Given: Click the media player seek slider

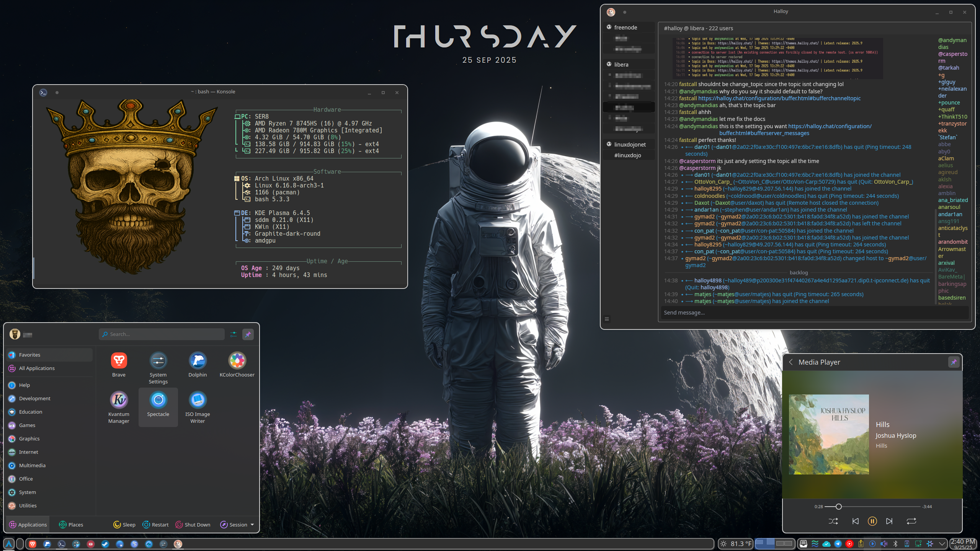Looking at the screenshot, I should point(872,507).
